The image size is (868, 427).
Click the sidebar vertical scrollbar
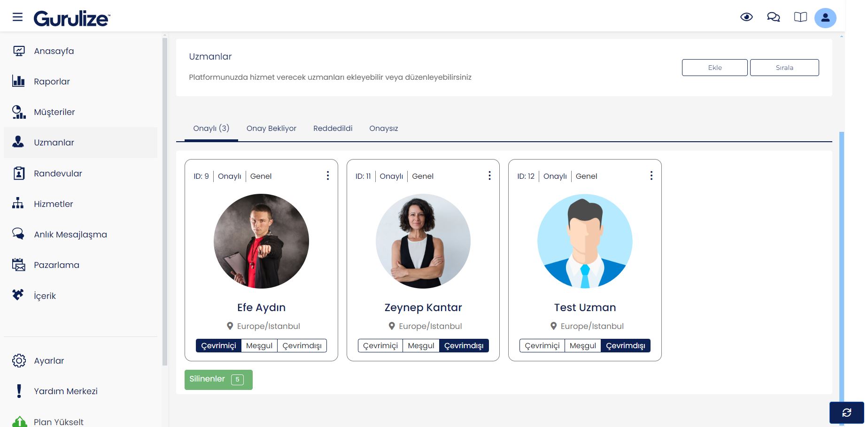coord(164,202)
